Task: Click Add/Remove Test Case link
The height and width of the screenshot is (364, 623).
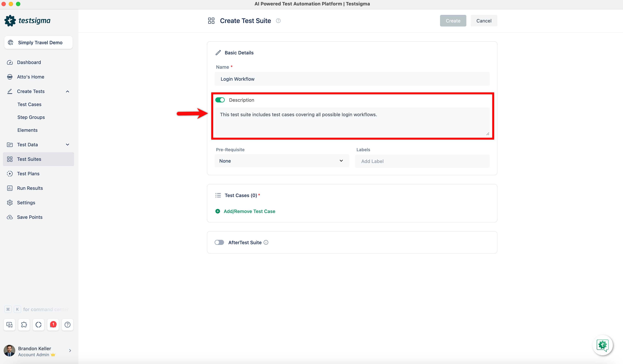Action: click(249, 211)
